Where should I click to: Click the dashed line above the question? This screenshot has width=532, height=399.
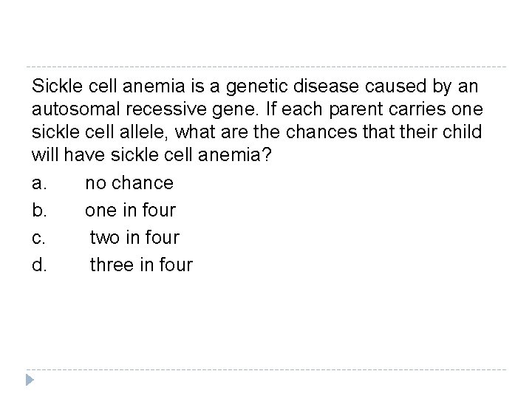(x=266, y=67)
